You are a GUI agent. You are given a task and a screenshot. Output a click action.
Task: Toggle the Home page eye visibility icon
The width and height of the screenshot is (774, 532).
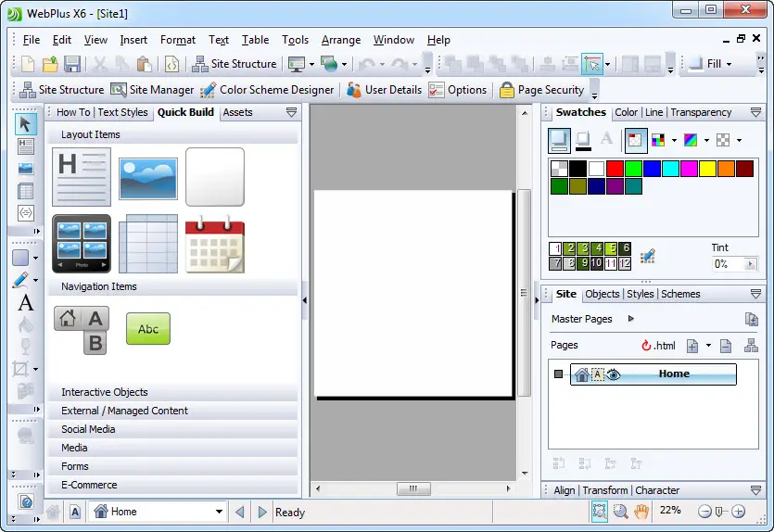(x=613, y=374)
